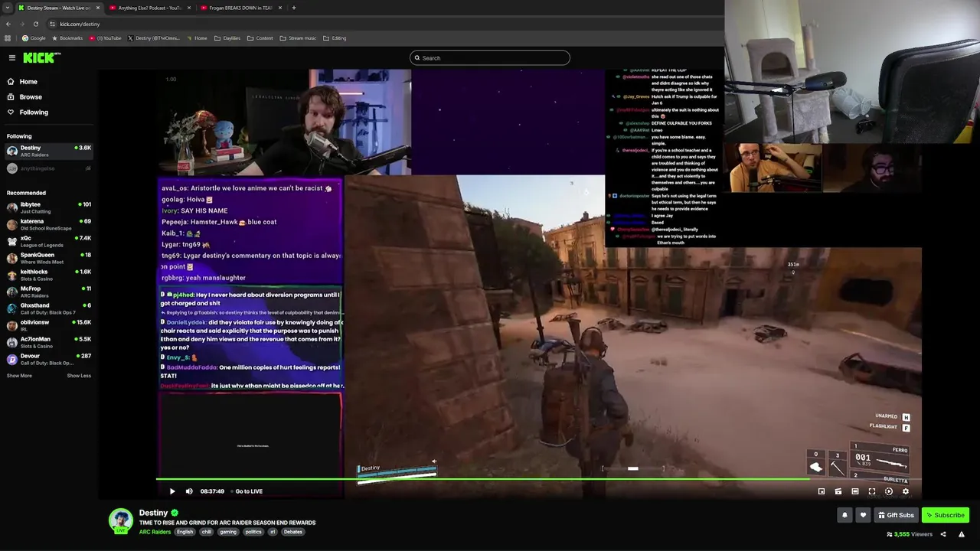Viewport: 980px width, 551px height.
Task: Report stream using warning triangle icon
Action: pyautogui.click(x=962, y=534)
